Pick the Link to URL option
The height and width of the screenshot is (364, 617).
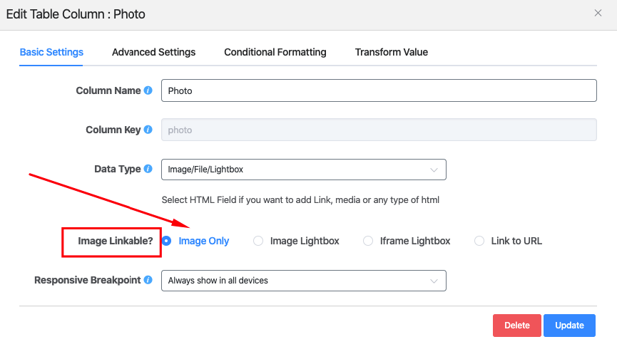479,241
